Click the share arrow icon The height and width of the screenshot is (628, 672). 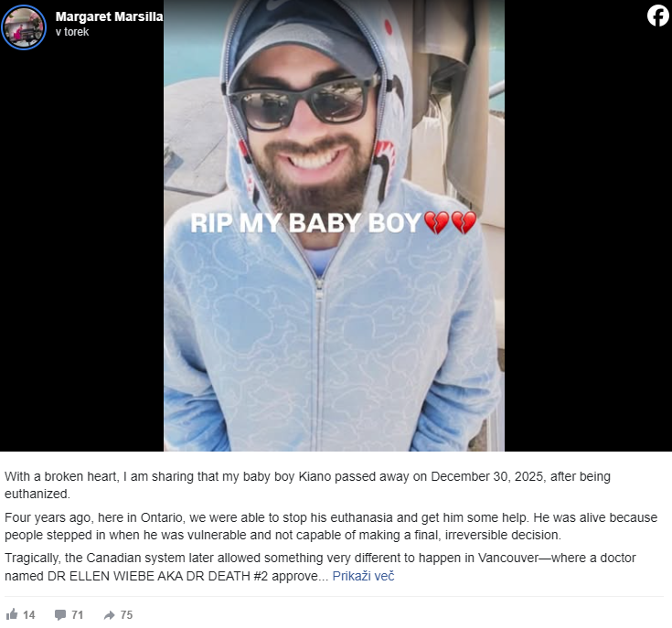pyautogui.click(x=110, y=615)
